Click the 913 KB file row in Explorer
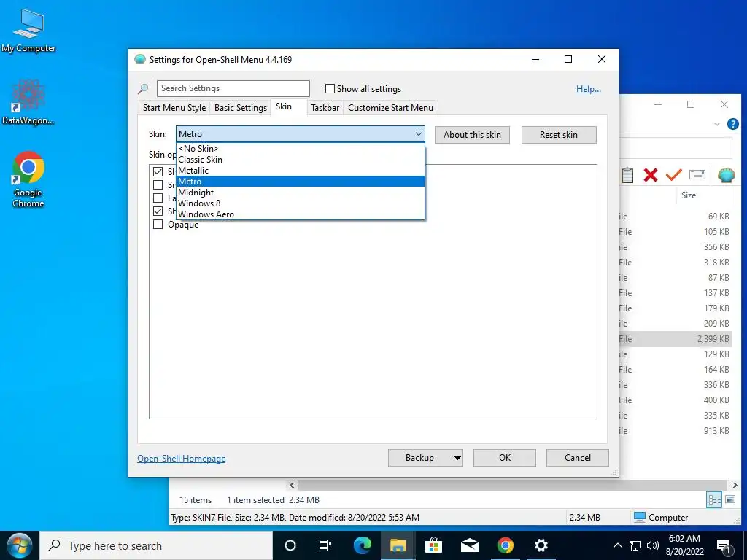 tap(676, 431)
